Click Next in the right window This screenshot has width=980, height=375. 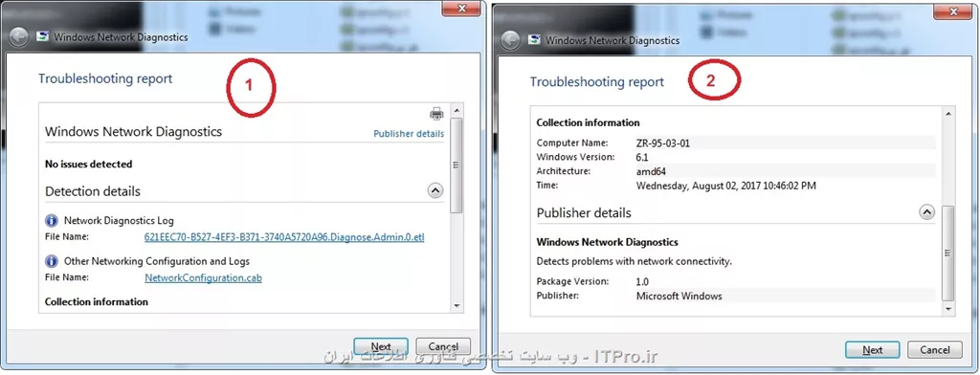872,350
